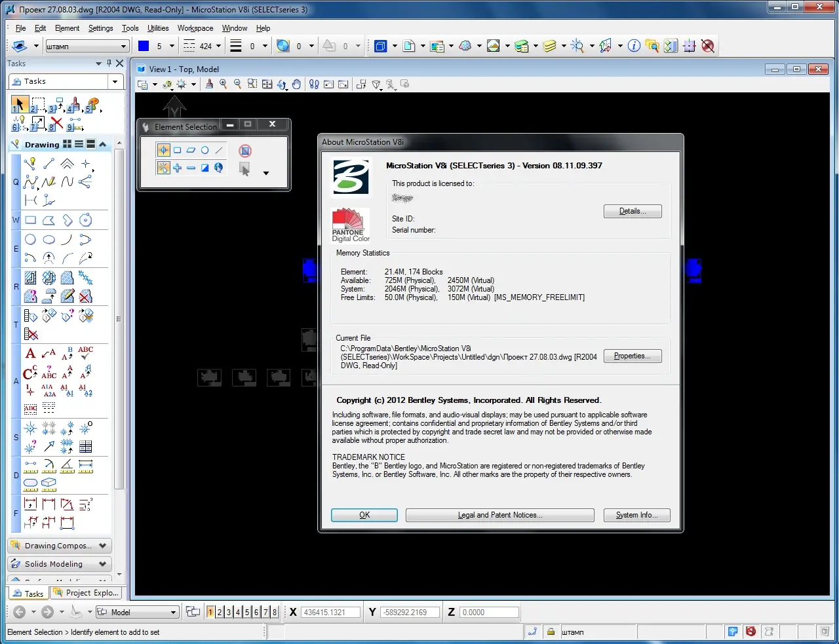Click the Clear Selection icon in Element Selection
Viewport: 839px width, 644px height.
[245, 151]
